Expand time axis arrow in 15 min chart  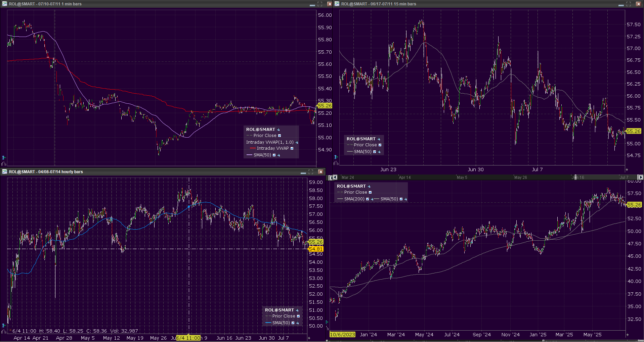click(x=627, y=169)
